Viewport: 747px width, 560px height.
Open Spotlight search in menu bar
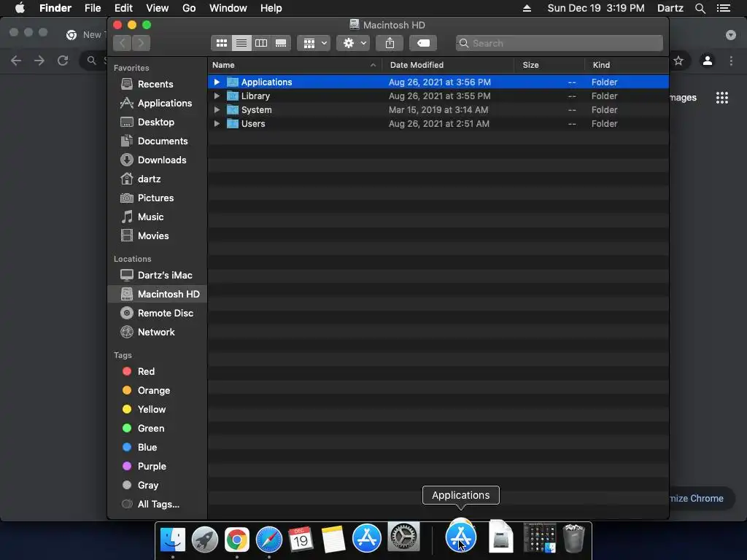click(x=700, y=8)
